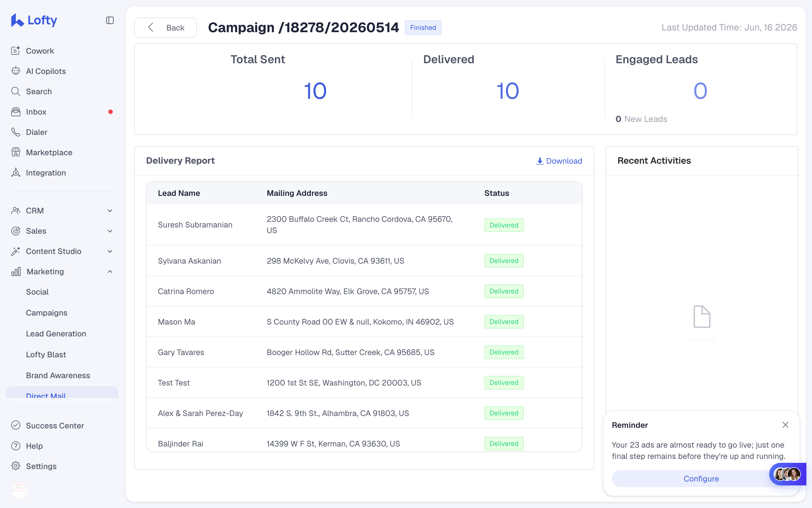Screen dimensions: 812x508
Task: Click the Download arrow icon
Action: tap(540, 161)
